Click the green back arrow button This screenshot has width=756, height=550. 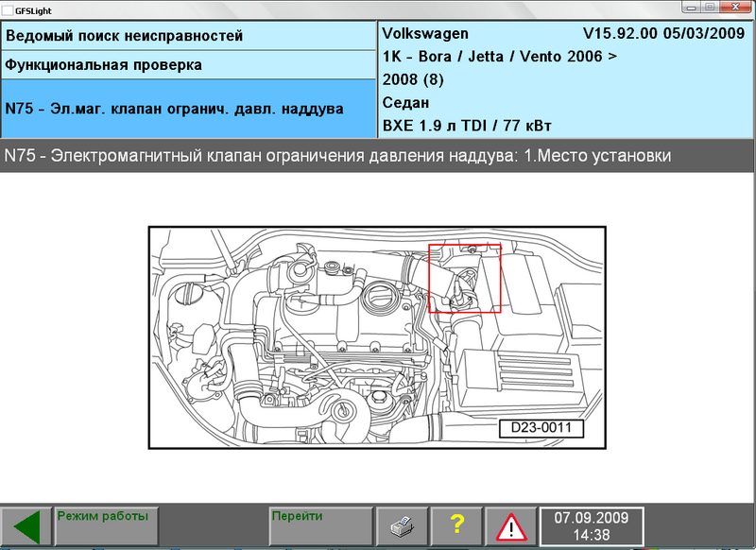coord(26,526)
